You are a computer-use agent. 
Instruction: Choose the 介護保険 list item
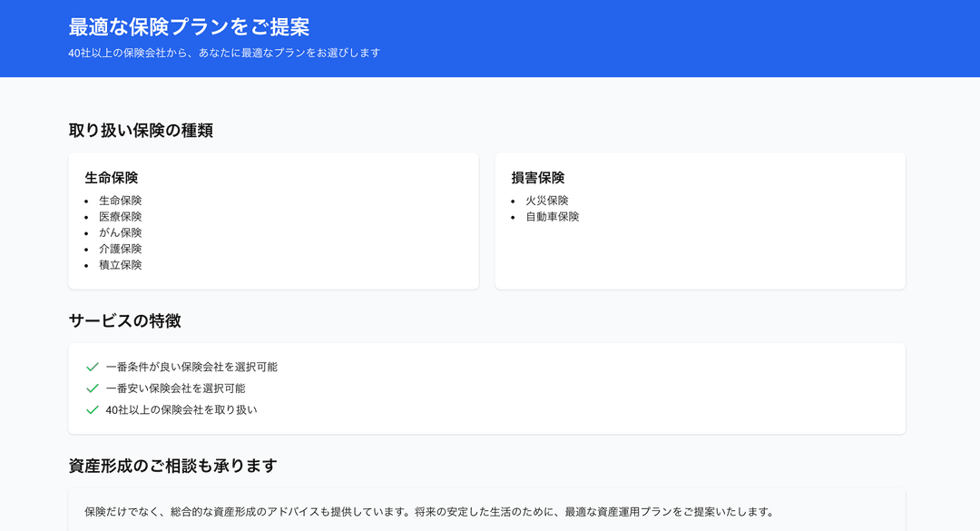pos(121,249)
